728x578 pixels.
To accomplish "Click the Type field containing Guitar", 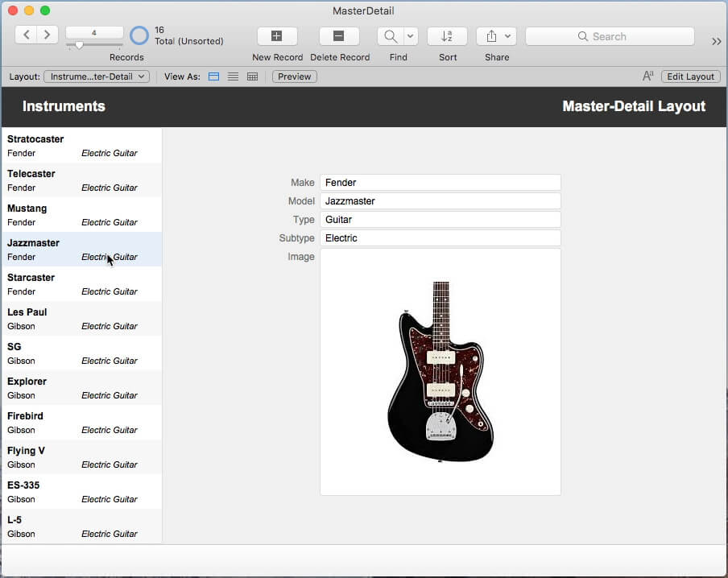I will (441, 220).
